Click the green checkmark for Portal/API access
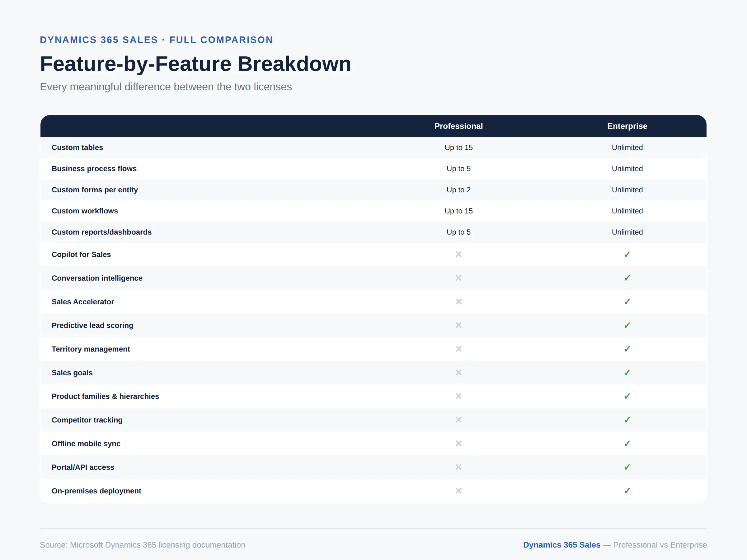The image size is (747, 560). coord(627,467)
